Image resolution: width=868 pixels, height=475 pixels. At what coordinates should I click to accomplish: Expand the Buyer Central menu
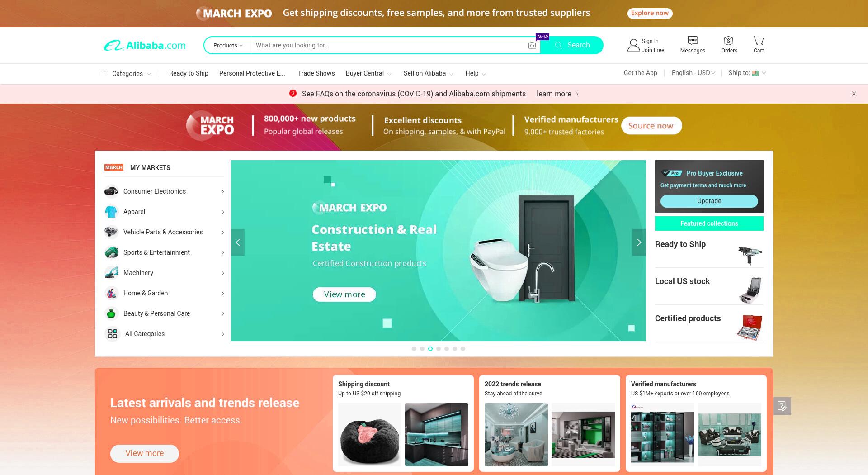pyautogui.click(x=389, y=74)
